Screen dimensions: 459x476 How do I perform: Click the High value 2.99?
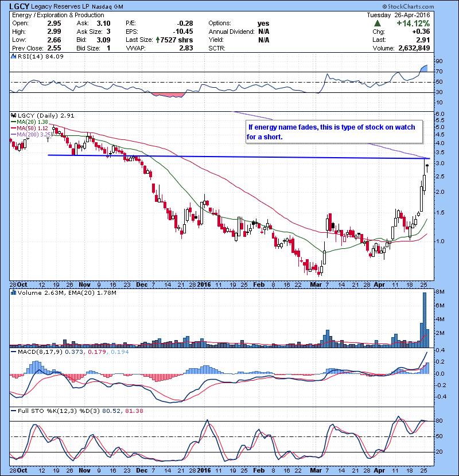(x=54, y=32)
